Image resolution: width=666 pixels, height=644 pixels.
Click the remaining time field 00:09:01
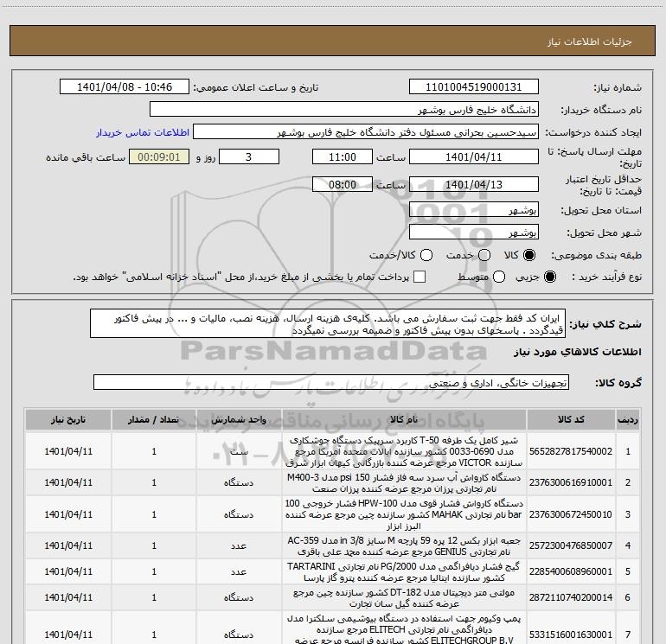(159, 156)
